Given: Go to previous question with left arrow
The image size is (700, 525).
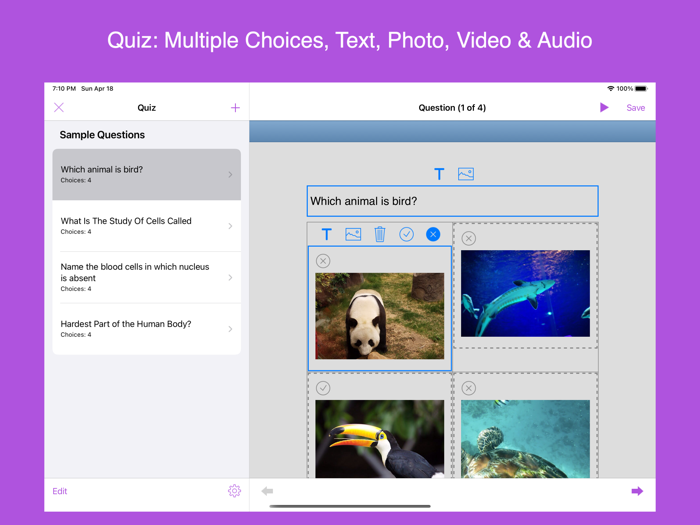Looking at the screenshot, I should click(x=267, y=491).
